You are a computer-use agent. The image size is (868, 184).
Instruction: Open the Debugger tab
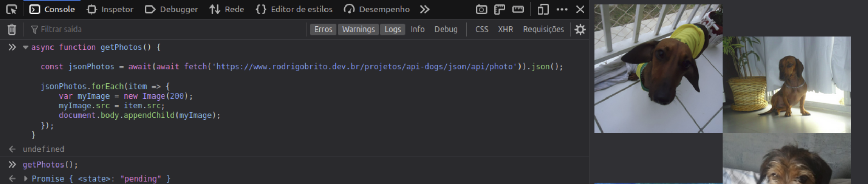(x=171, y=9)
